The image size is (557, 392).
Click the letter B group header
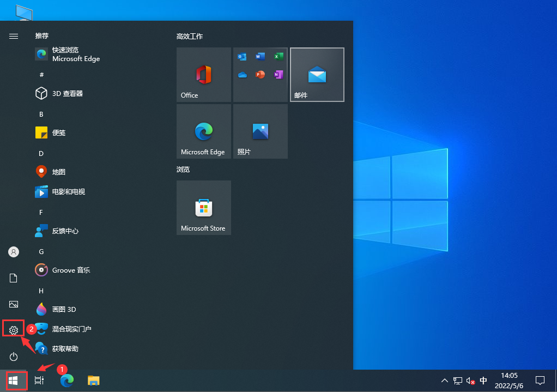pyautogui.click(x=41, y=114)
